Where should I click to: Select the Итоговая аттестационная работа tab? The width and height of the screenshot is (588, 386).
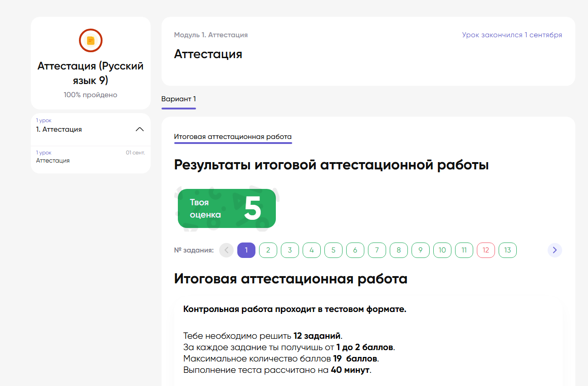(x=233, y=137)
